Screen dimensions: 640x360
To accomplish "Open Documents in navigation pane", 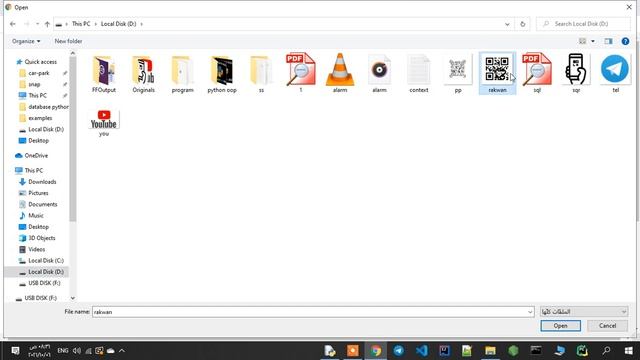I will (x=42, y=204).
